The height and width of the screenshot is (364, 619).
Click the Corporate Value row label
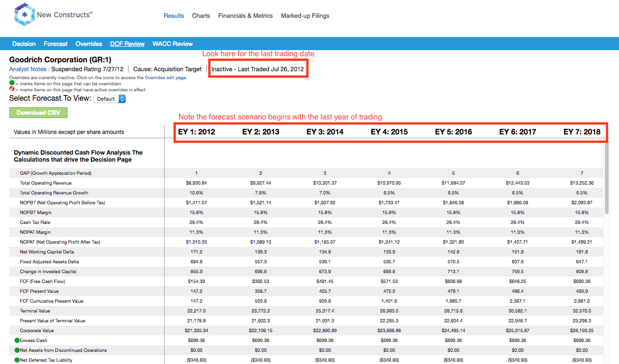point(37,331)
